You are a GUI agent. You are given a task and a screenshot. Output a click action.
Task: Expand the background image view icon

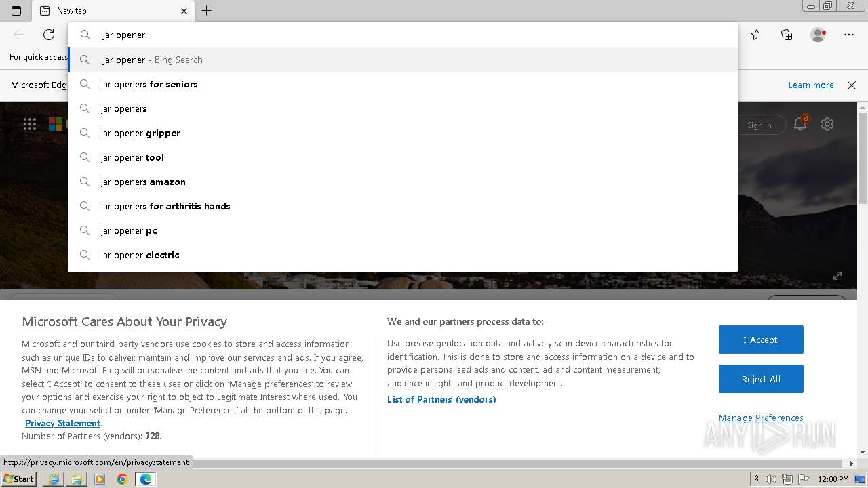(x=837, y=276)
